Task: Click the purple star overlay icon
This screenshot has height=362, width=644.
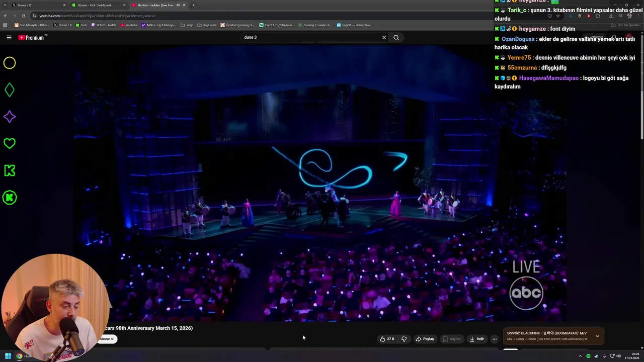Action: tap(10, 117)
